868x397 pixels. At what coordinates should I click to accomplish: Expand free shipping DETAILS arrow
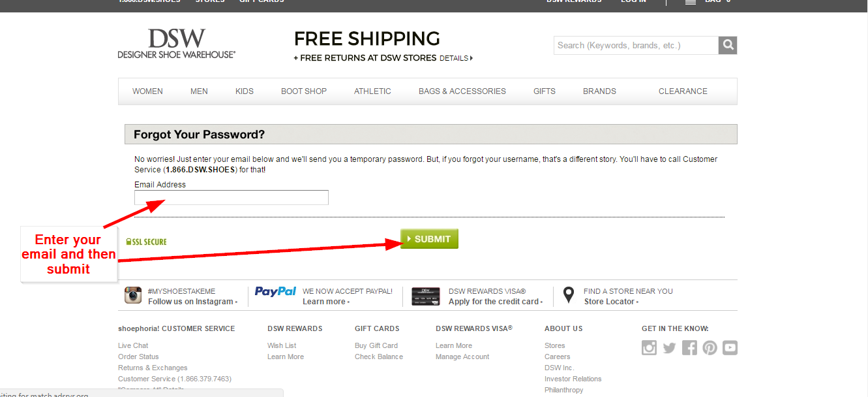[456, 58]
